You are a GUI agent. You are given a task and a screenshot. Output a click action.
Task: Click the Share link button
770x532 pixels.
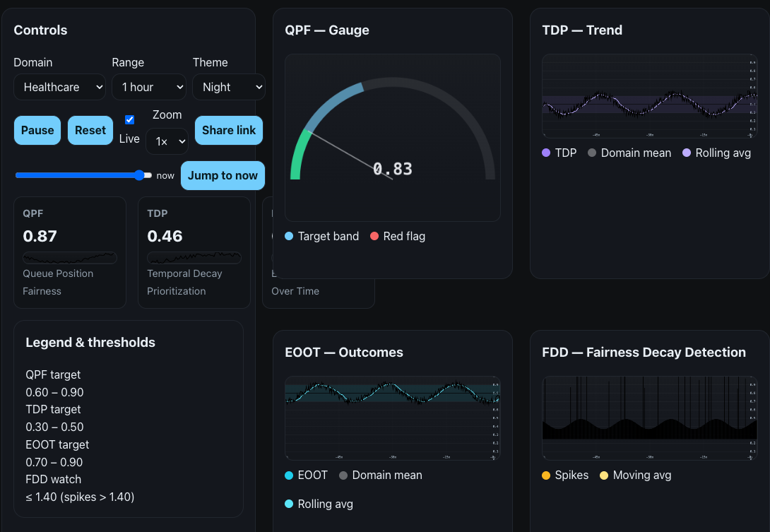228,130
